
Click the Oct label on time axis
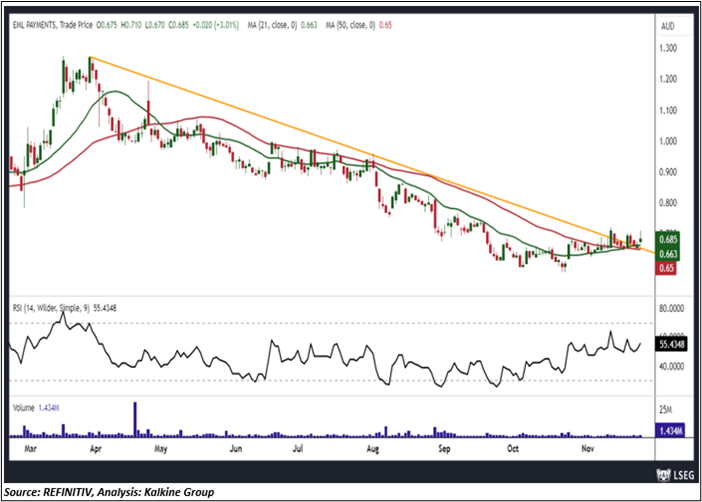pyautogui.click(x=513, y=448)
